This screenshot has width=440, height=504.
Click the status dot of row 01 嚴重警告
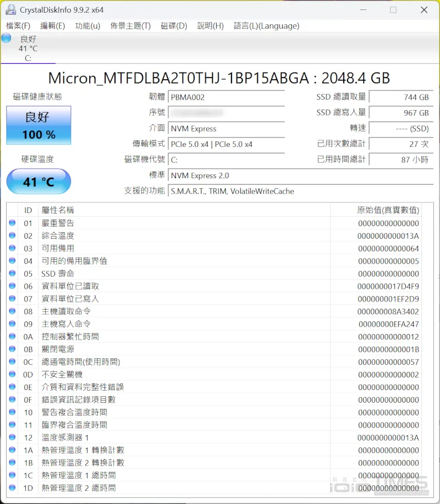(x=12, y=223)
